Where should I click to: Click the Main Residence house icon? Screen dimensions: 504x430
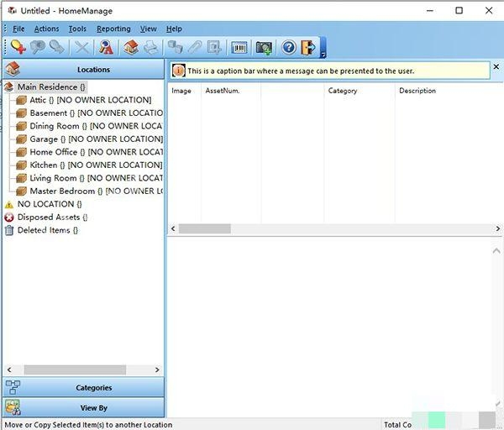pos(9,87)
